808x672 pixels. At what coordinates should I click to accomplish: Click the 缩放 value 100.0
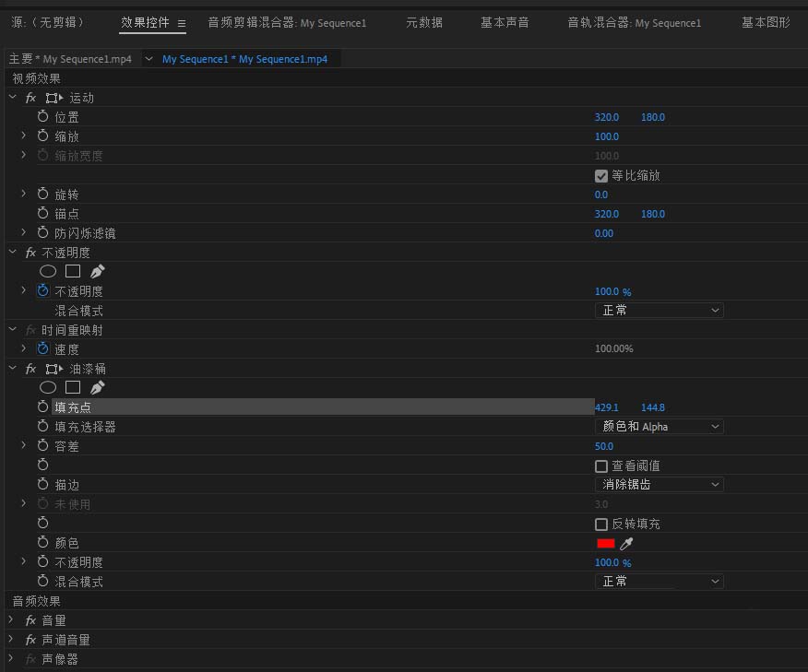[x=607, y=136]
